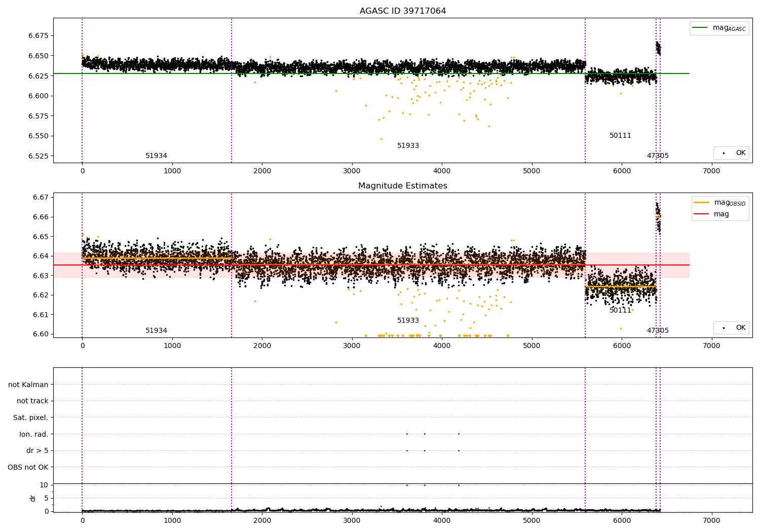Select the 'Sat. pixel.' row label

click(30, 418)
